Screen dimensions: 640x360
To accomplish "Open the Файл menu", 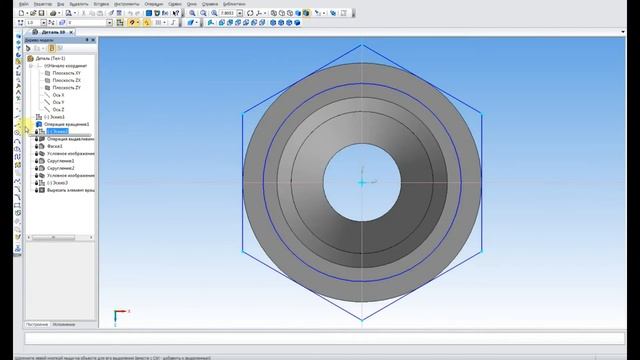I will pos(24,4).
